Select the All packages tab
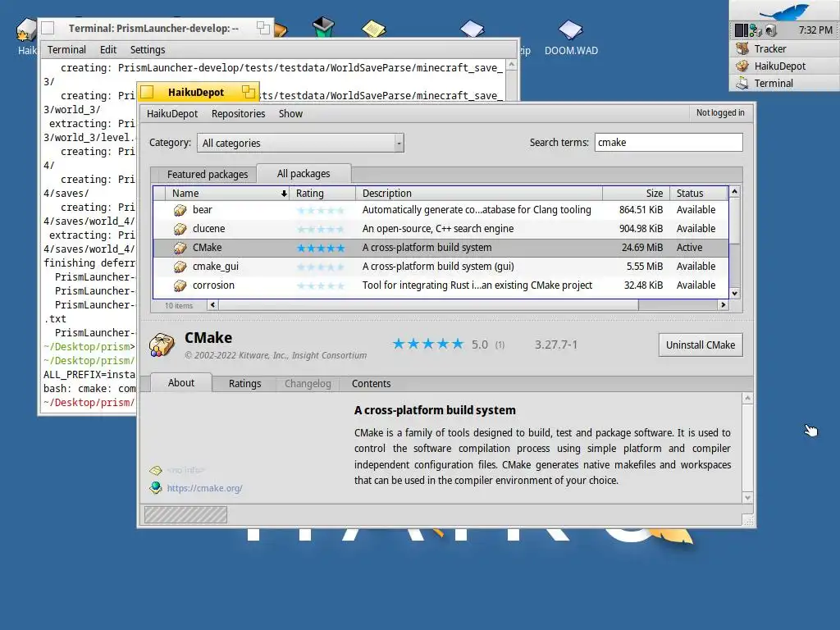This screenshot has width=840, height=630. click(x=304, y=174)
